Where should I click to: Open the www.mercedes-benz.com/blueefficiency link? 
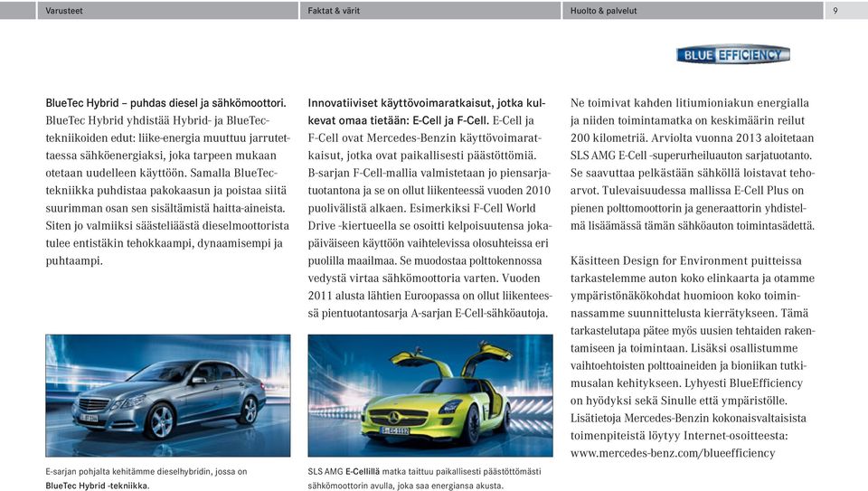673,453
